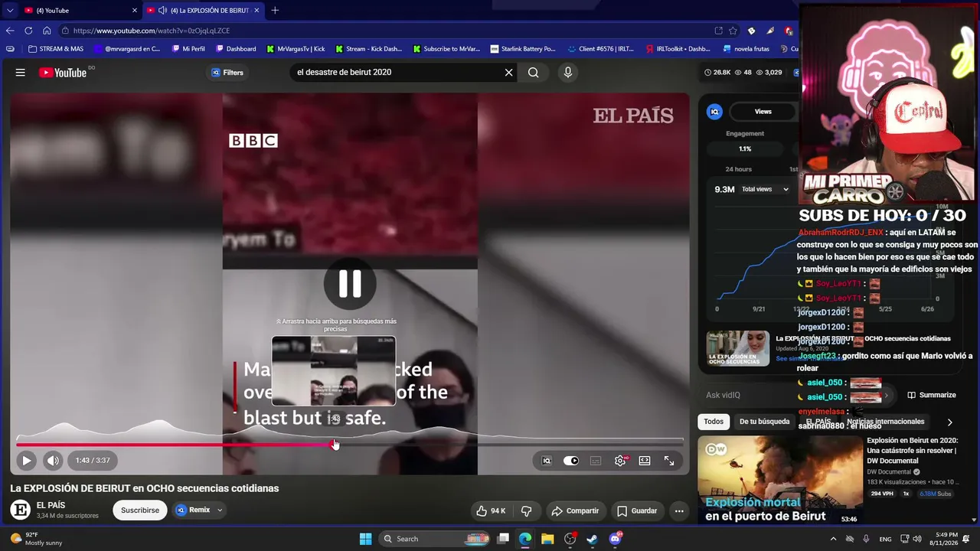Screen dimensions: 980x551
Task: Open vidIQ icon in player controls
Action: click(x=547, y=461)
